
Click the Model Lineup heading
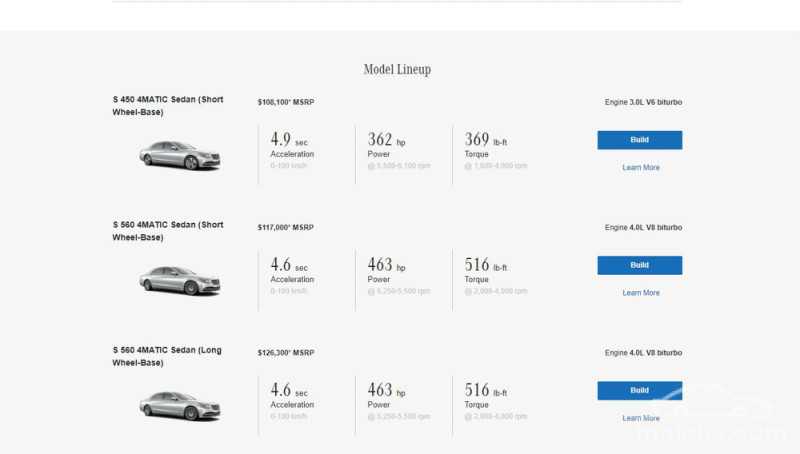click(397, 70)
